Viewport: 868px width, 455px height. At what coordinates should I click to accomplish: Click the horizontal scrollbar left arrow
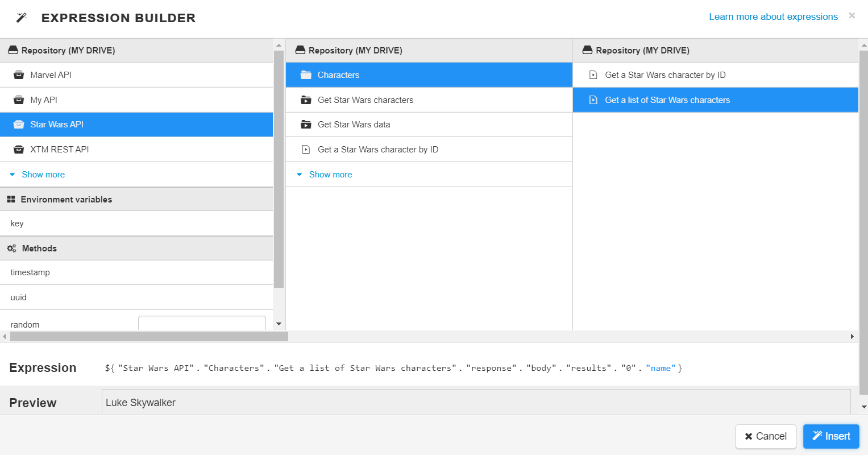[x=5, y=337]
